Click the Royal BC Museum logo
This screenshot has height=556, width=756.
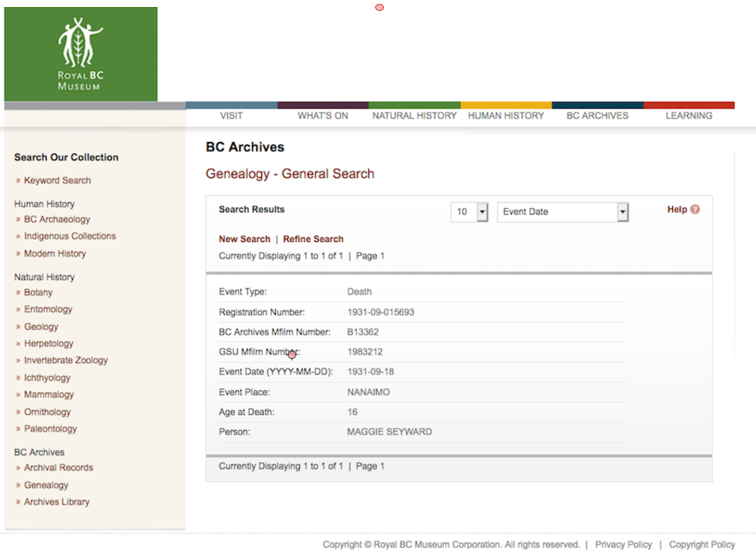point(81,54)
